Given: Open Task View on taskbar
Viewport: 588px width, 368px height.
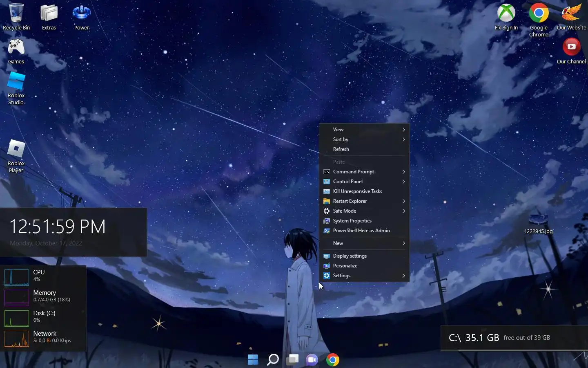Looking at the screenshot, I should tap(292, 359).
